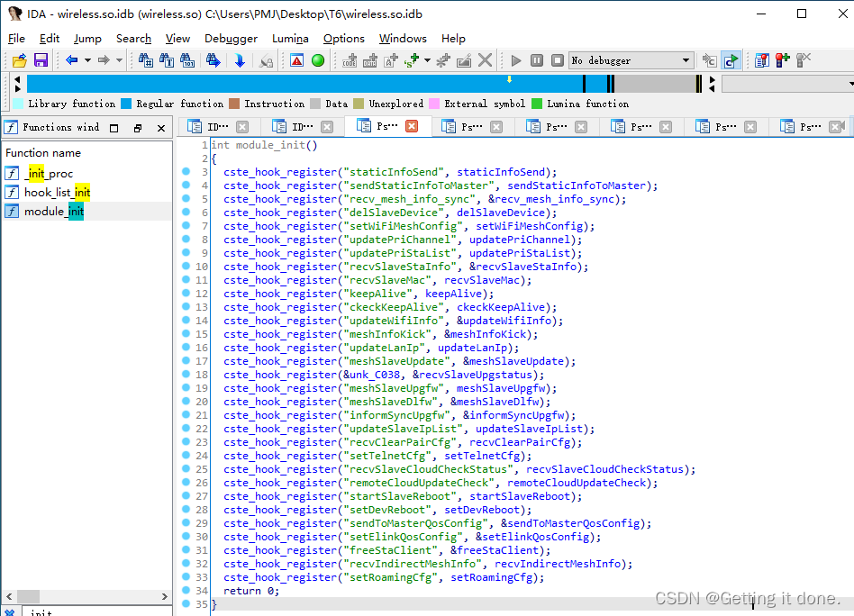The image size is (854, 616).
Task: Start the debugger process play button
Action: pyautogui.click(x=516, y=60)
